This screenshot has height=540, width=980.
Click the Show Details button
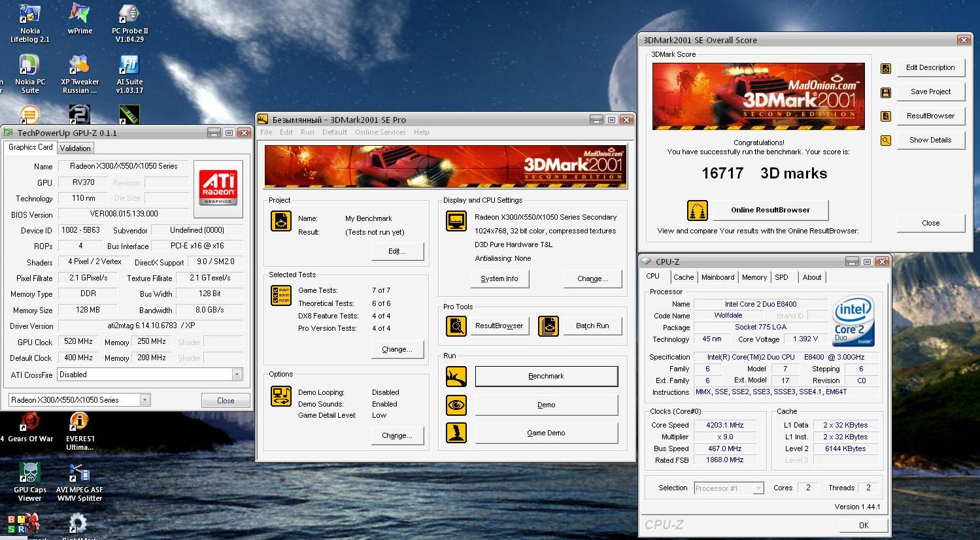click(x=930, y=140)
